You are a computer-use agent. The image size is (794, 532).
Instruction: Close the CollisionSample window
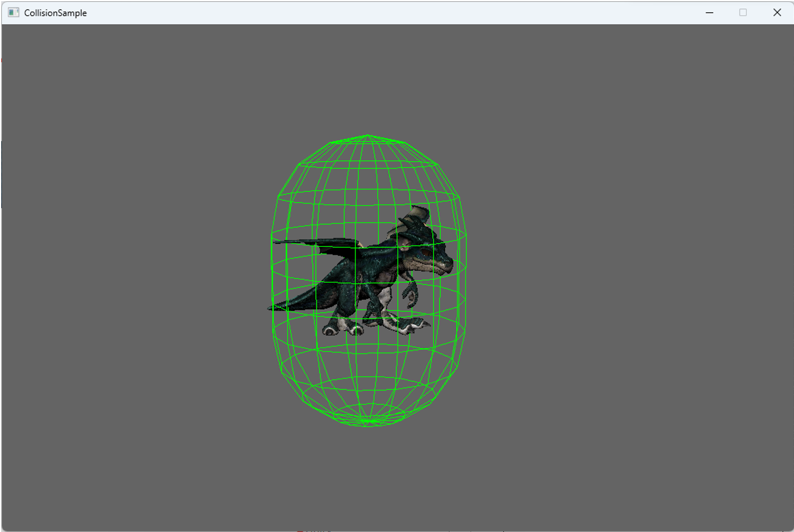777,12
